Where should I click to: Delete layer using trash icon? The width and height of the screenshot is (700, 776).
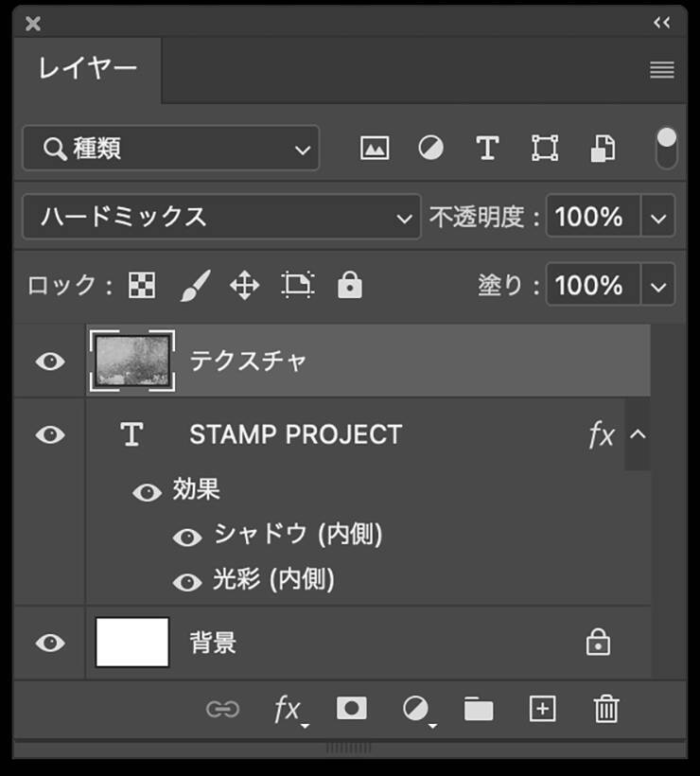(606, 708)
